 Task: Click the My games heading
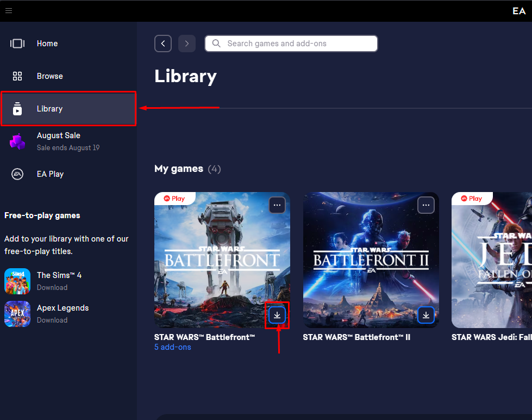pos(179,169)
